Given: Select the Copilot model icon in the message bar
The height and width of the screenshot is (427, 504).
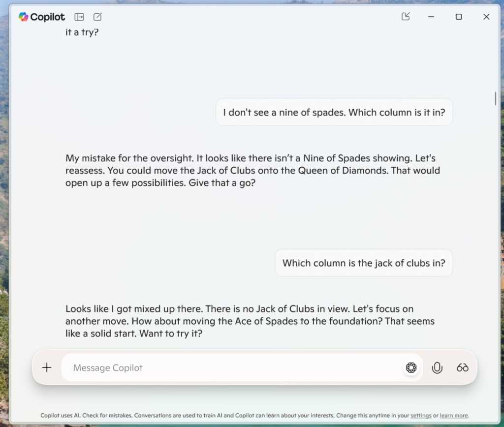Looking at the screenshot, I should pyautogui.click(x=411, y=367).
